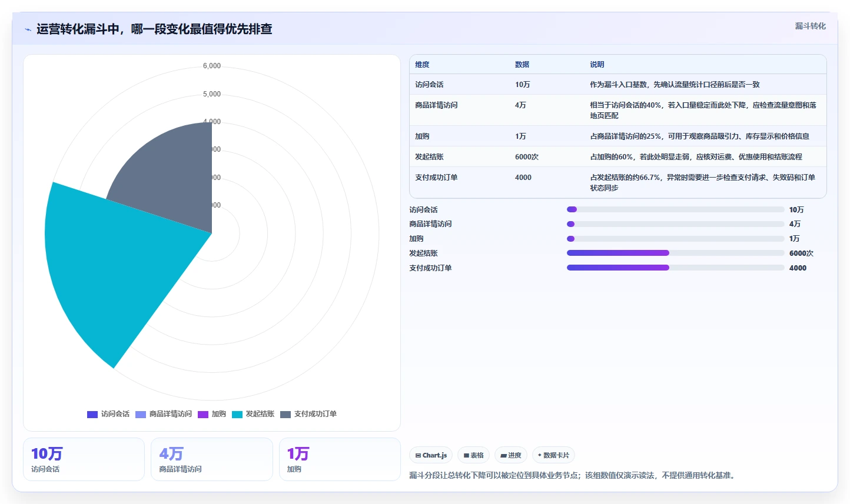This screenshot has width=850, height=504.
Task: Click the 5,000 axis tick label
Action: 212,94
